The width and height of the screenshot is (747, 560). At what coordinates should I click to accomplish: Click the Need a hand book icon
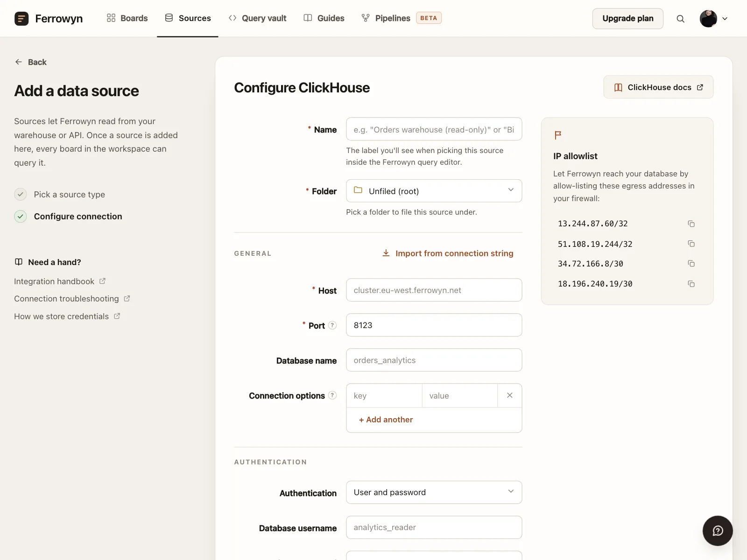(x=19, y=262)
